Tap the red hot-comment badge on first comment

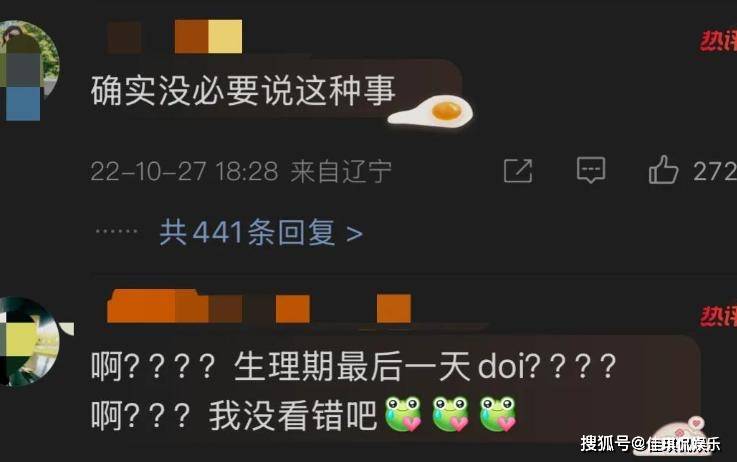(718, 41)
